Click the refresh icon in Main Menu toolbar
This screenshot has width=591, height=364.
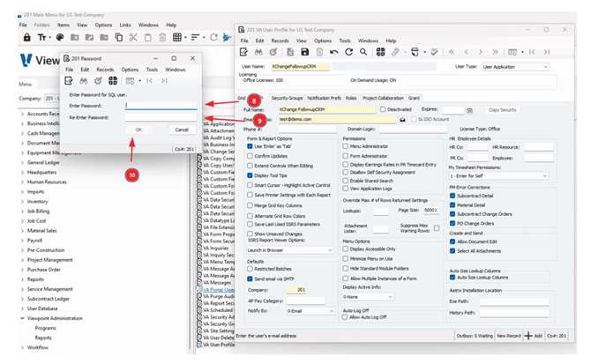click(x=213, y=37)
